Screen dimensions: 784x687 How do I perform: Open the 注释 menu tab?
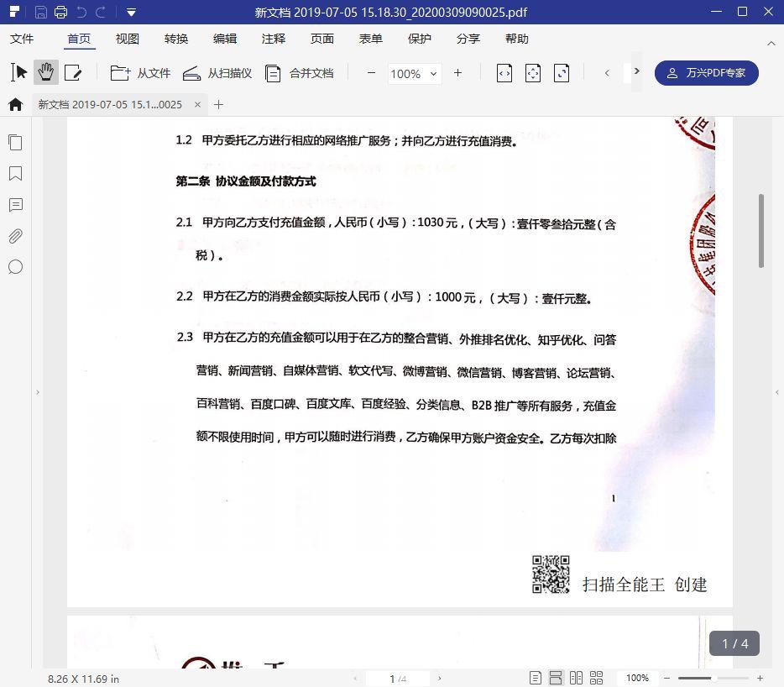(x=274, y=39)
